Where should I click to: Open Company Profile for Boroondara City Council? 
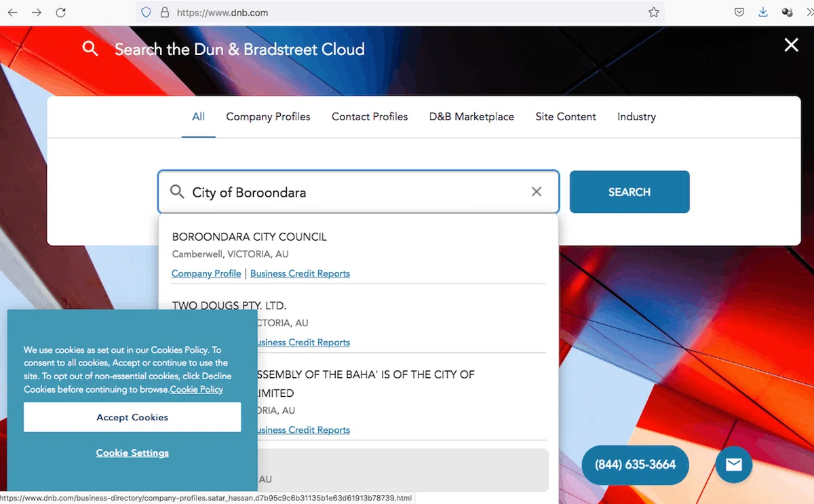coord(206,273)
